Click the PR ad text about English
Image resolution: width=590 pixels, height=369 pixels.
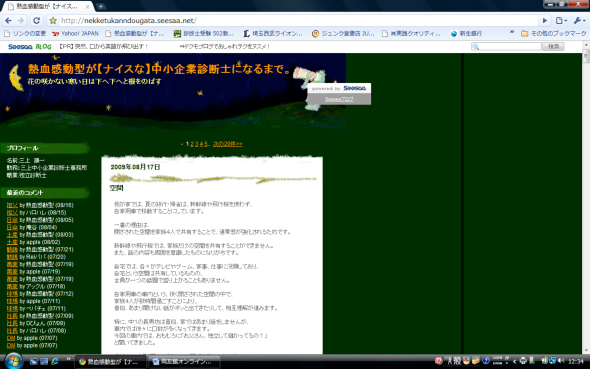pyautogui.click(x=104, y=47)
